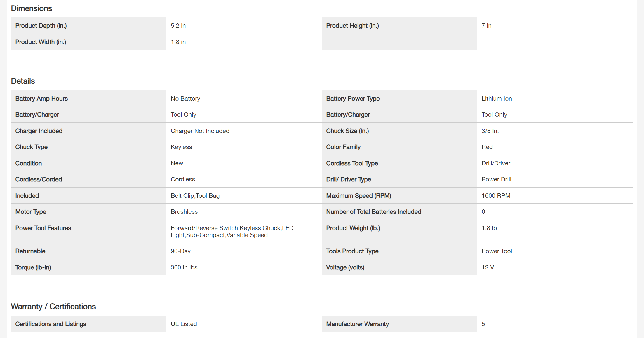Click the Keyless chuck type value

pos(181,147)
